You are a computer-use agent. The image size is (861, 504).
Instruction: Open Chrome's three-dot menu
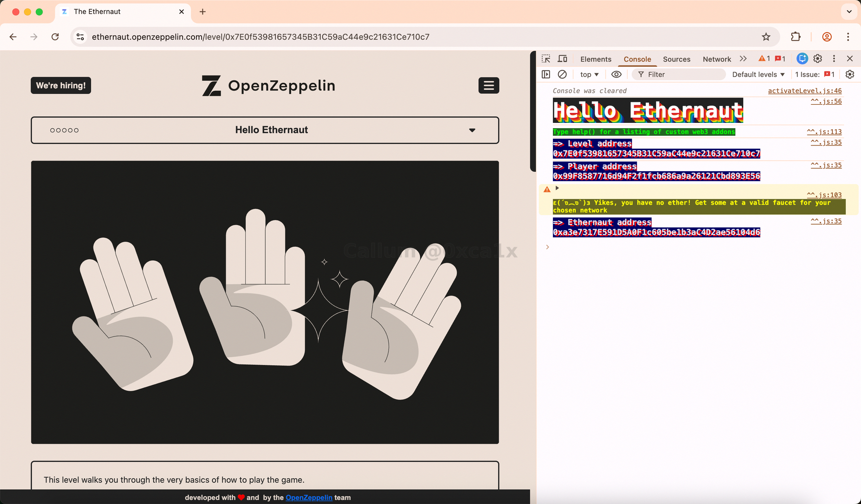coord(848,37)
